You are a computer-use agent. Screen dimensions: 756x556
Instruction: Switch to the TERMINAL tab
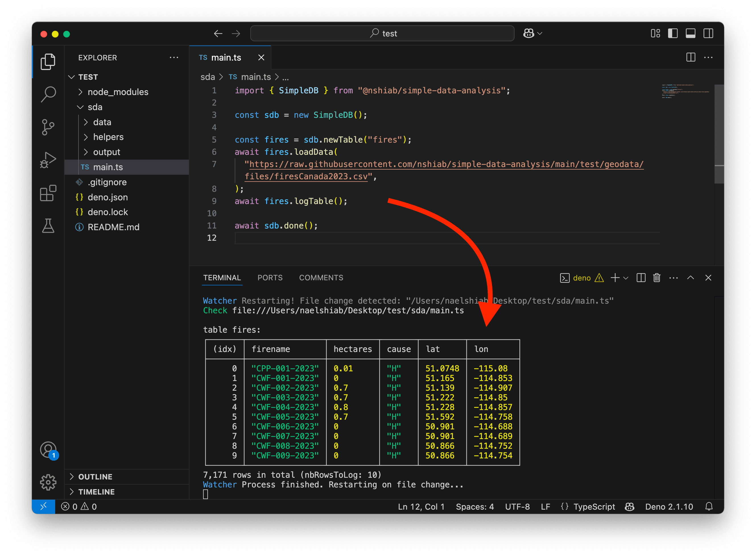coord(222,278)
